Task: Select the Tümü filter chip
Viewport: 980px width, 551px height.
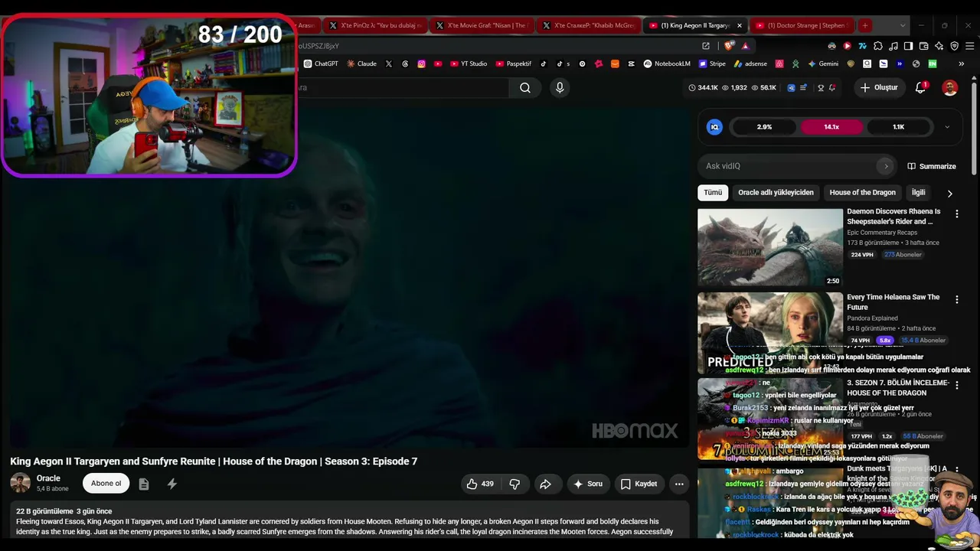Action: click(713, 193)
